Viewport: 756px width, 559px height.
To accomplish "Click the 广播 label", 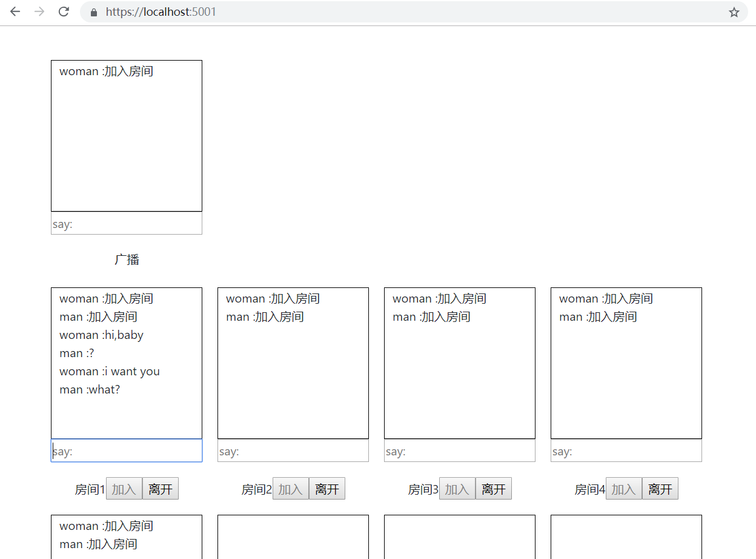I will tap(127, 259).
